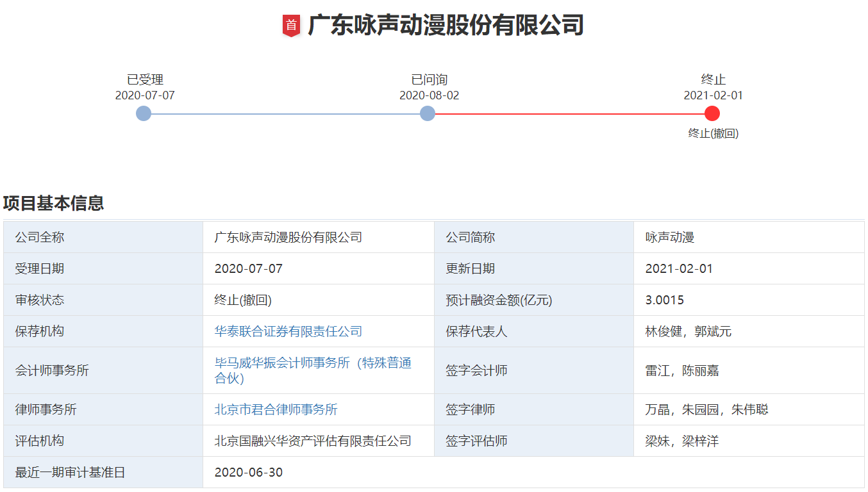Click the 保荐代表人 label cell
868x492 pixels.
(534, 331)
